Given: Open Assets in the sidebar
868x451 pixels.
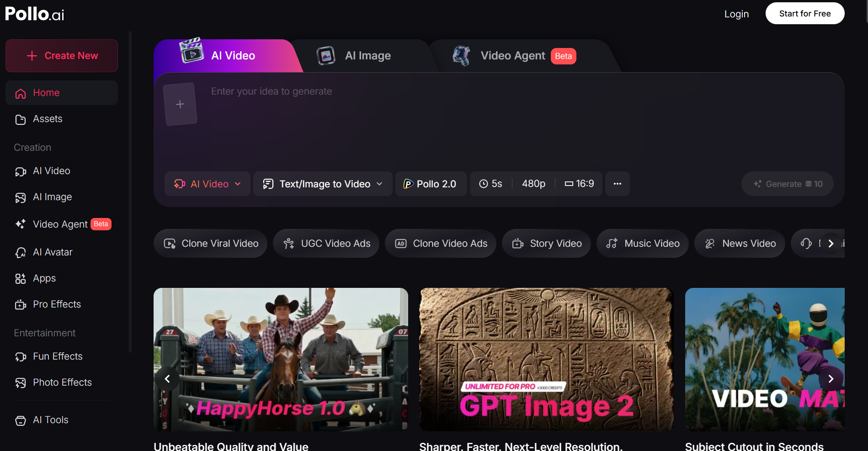Looking at the screenshot, I should pos(62,119).
